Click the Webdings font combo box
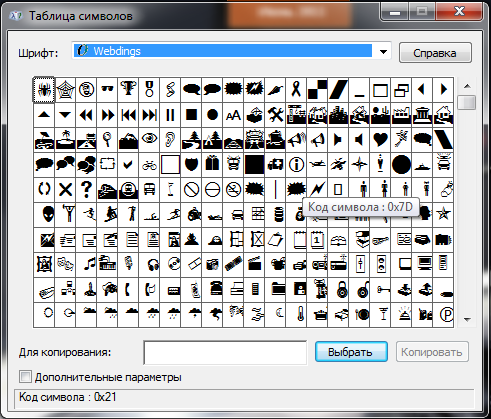Viewport: 491px width, 419px height. coord(231,51)
